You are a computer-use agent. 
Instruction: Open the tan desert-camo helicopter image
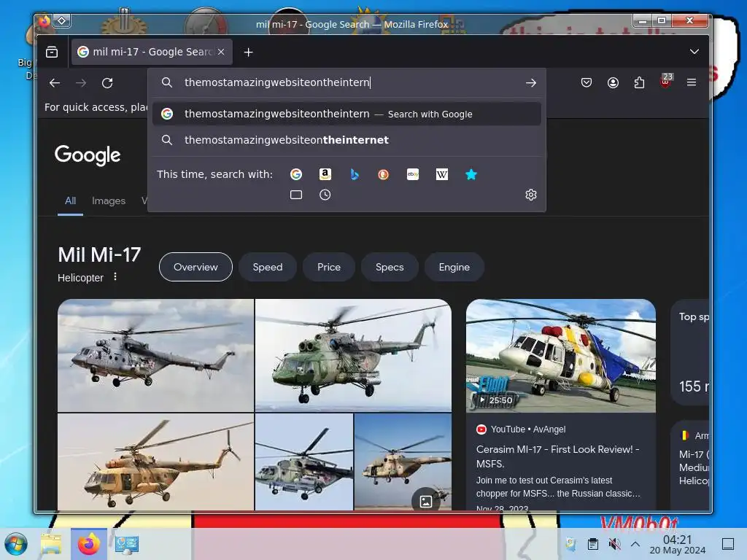pyautogui.click(x=156, y=462)
